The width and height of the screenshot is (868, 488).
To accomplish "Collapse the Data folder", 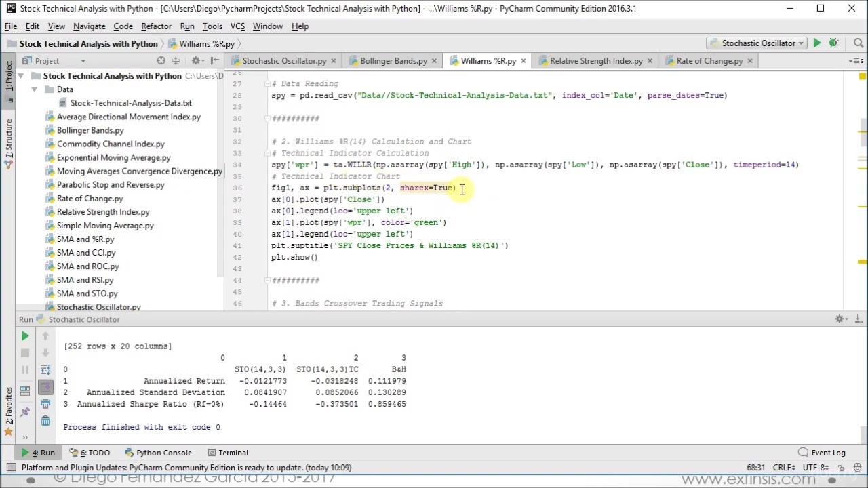I will click(x=34, y=89).
